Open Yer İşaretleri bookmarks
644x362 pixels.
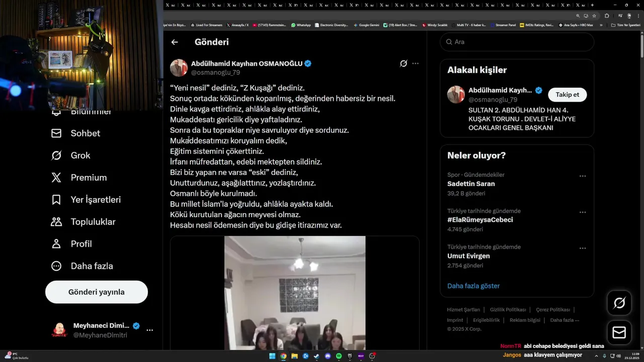[x=86, y=200]
